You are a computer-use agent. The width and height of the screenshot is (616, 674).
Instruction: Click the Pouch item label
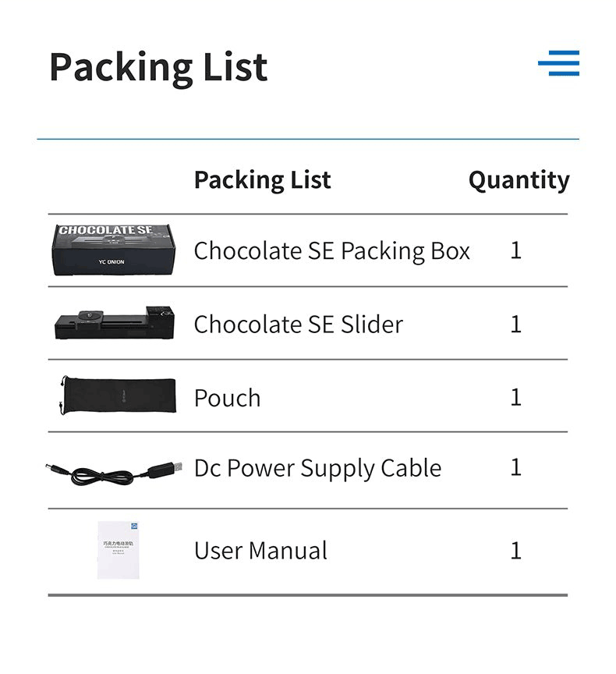[x=227, y=398]
